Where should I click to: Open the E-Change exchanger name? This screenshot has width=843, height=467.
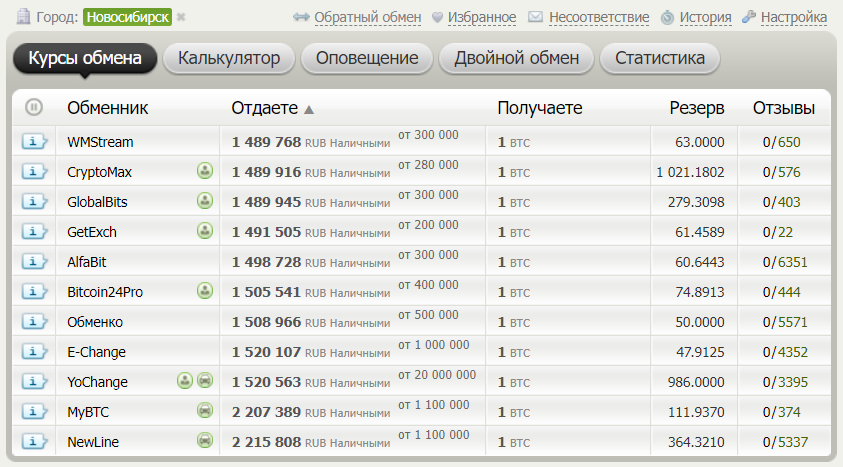[96, 352]
